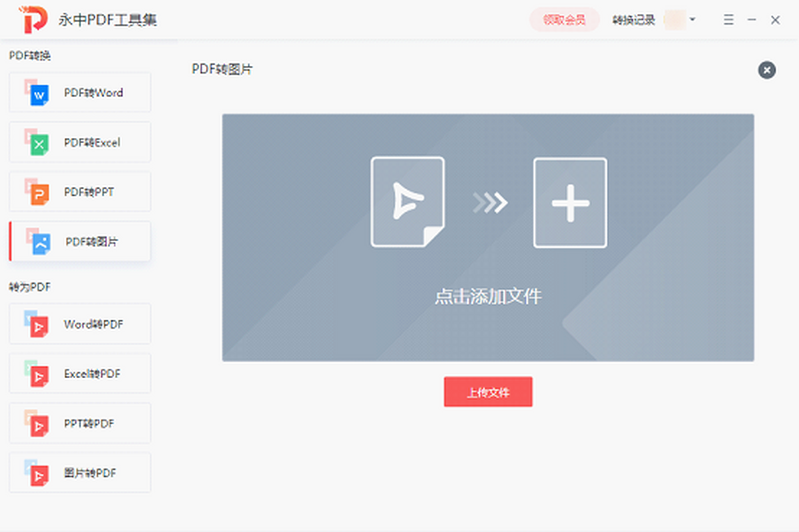Switch to Excel转PDF conversion

click(92, 374)
